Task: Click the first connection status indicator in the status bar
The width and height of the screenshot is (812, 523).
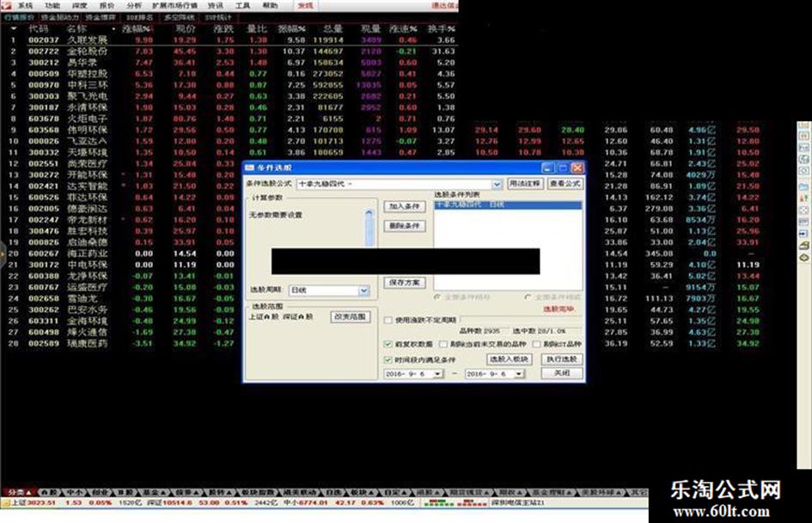Action: [x=437, y=502]
